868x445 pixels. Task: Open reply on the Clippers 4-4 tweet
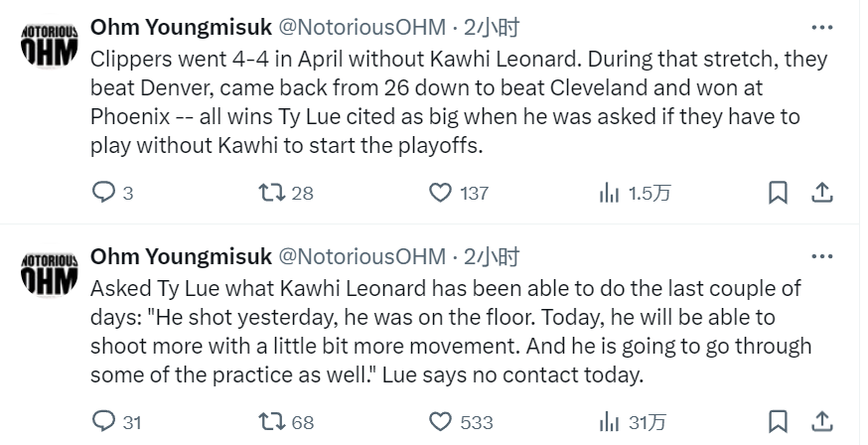pyautogui.click(x=112, y=193)
